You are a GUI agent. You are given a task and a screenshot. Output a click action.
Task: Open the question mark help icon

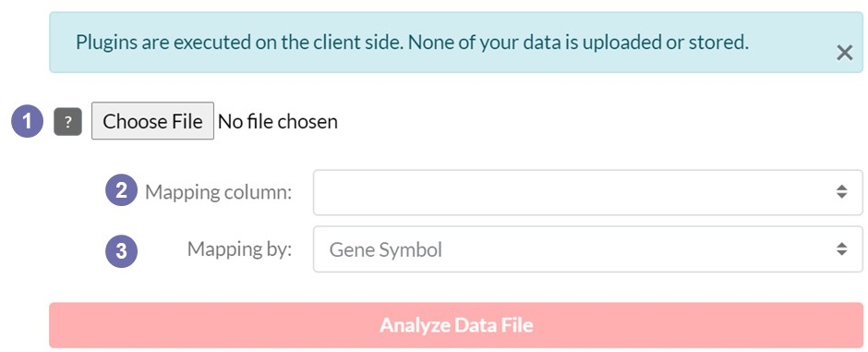(x=67, y=122)
